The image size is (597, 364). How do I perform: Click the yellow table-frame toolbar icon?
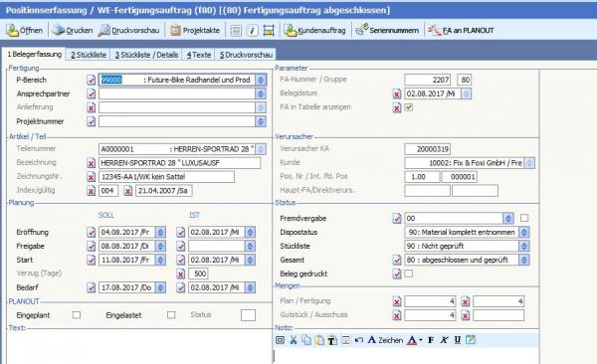tap(269, 31)
